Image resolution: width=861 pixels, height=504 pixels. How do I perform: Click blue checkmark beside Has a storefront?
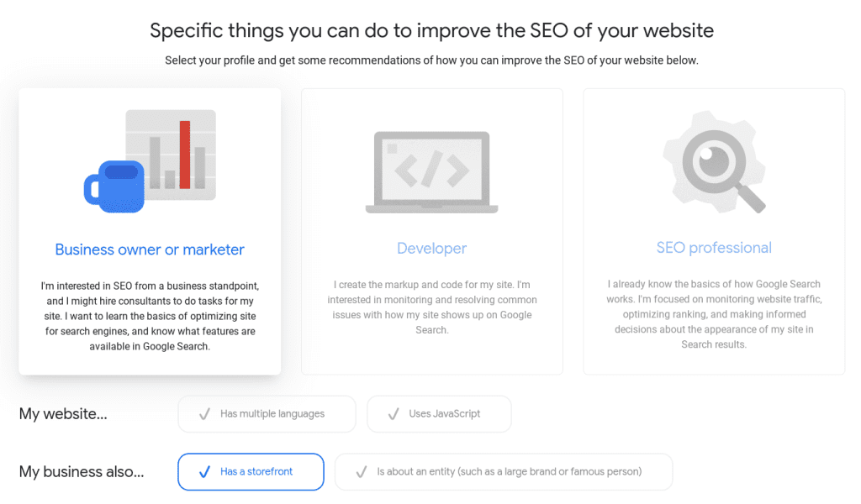[204, 471]
